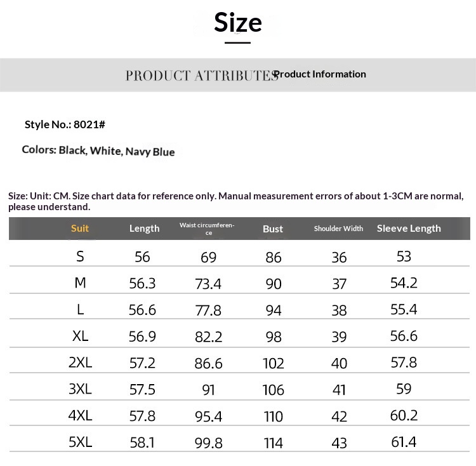Select the "S" size row label
476x466 pixels.
(x=80, y=256)
